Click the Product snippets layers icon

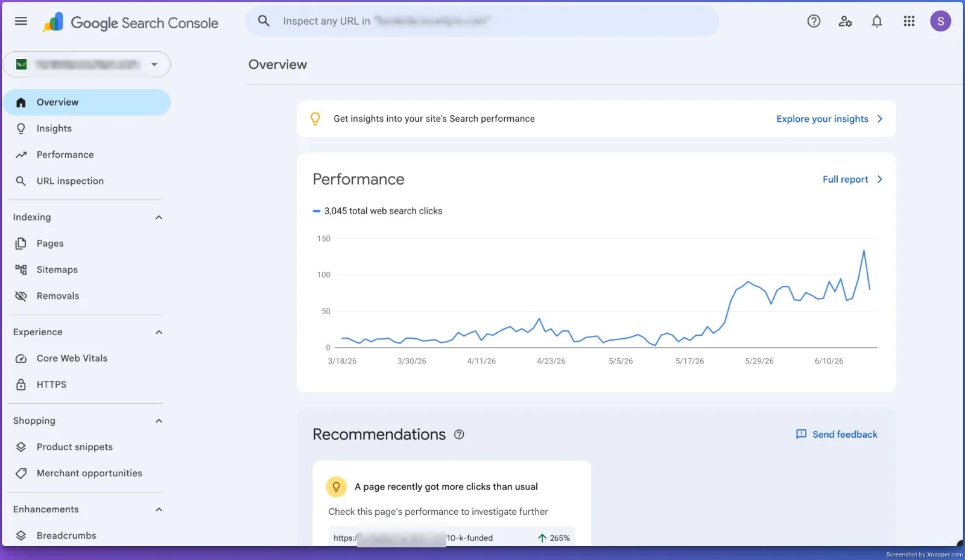(21, 447)
